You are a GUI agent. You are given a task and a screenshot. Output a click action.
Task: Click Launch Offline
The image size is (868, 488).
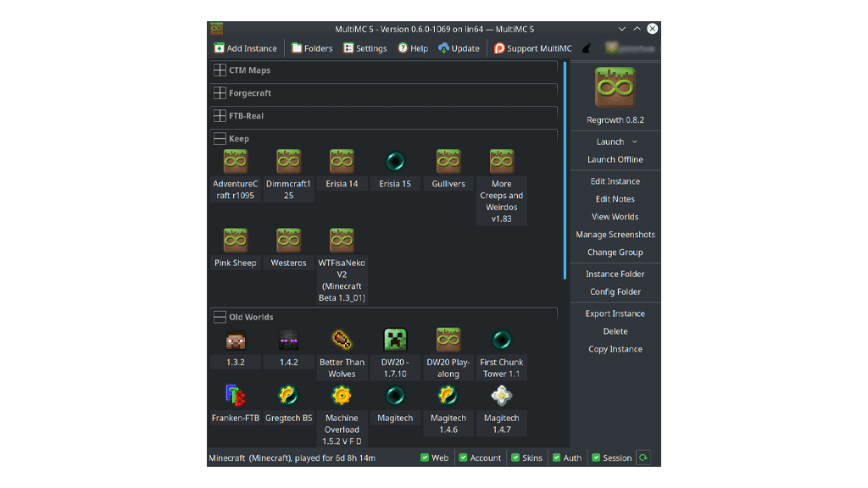click(x=615, y=159)
